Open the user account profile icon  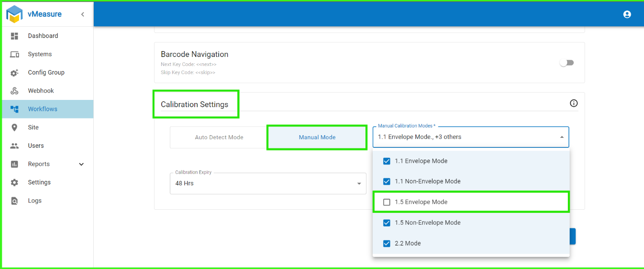point(627,14)
